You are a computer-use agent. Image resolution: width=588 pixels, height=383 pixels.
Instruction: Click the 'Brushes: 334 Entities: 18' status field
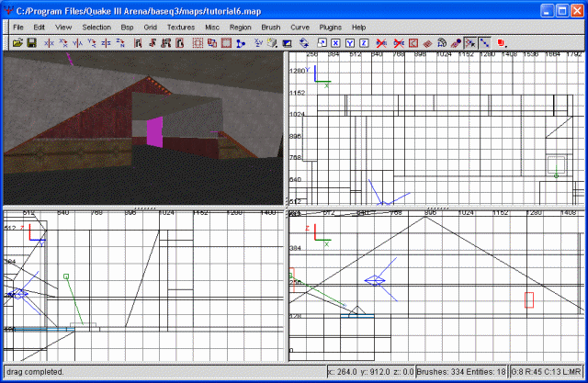click(461, 372)
